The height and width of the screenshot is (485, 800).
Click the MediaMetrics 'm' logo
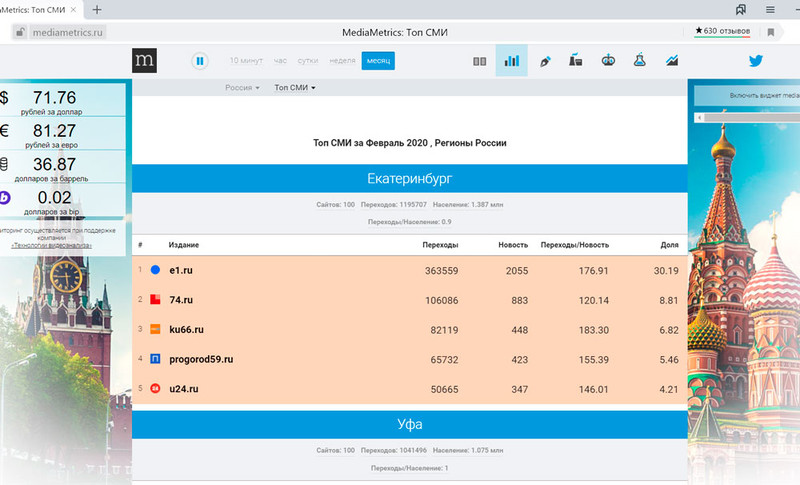[x=144, y=61]
